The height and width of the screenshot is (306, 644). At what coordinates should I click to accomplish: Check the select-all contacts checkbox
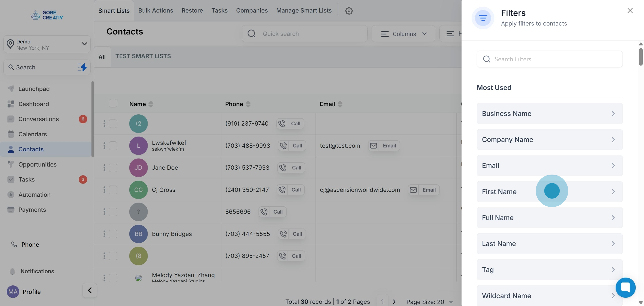point(113,103)
